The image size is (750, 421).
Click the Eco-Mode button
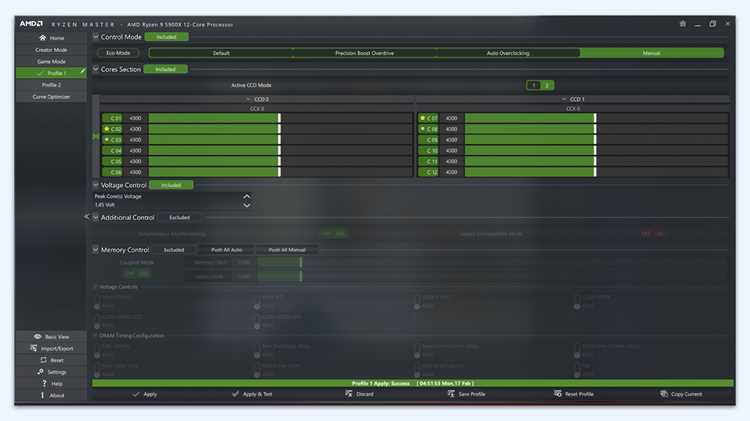[x=118, y=53]
